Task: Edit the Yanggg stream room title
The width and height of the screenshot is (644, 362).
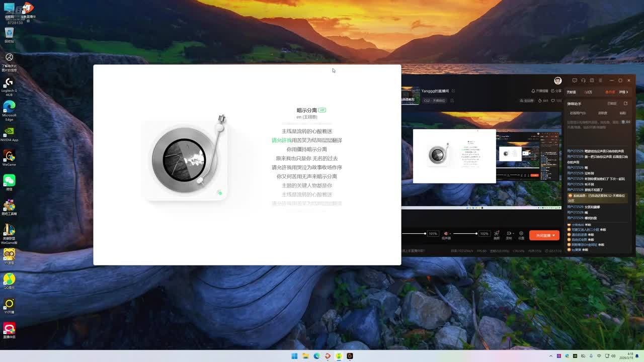Action: [453, 91]
